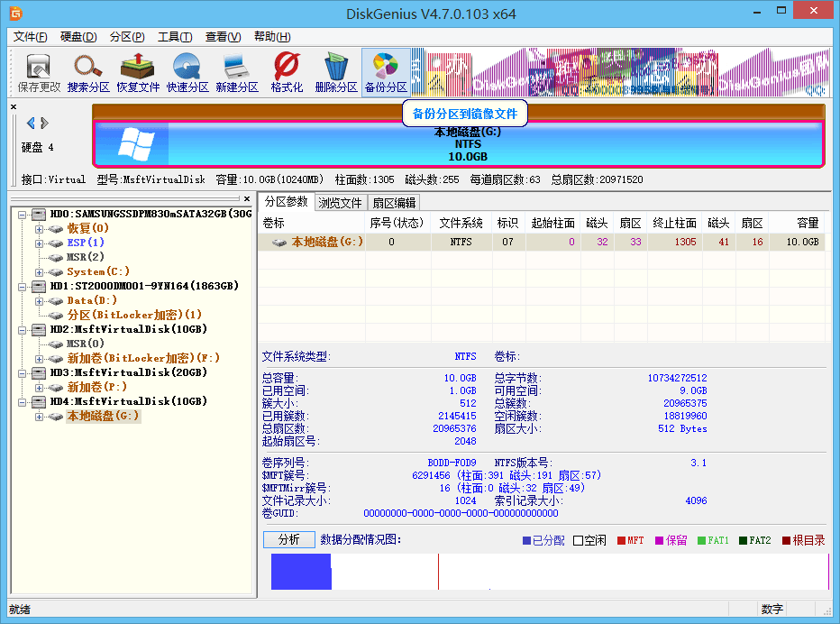Switch to the 浏览文件 tab
840x624 pixels.
coord(340,203)
